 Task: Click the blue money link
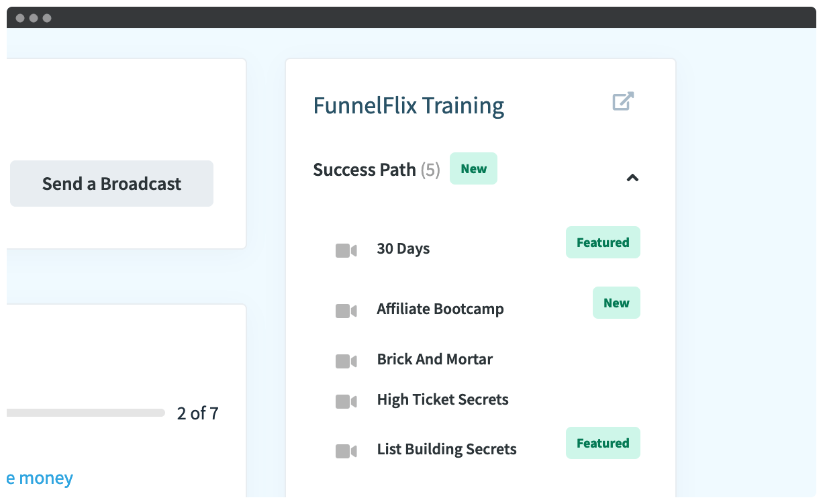pos(40,478)
